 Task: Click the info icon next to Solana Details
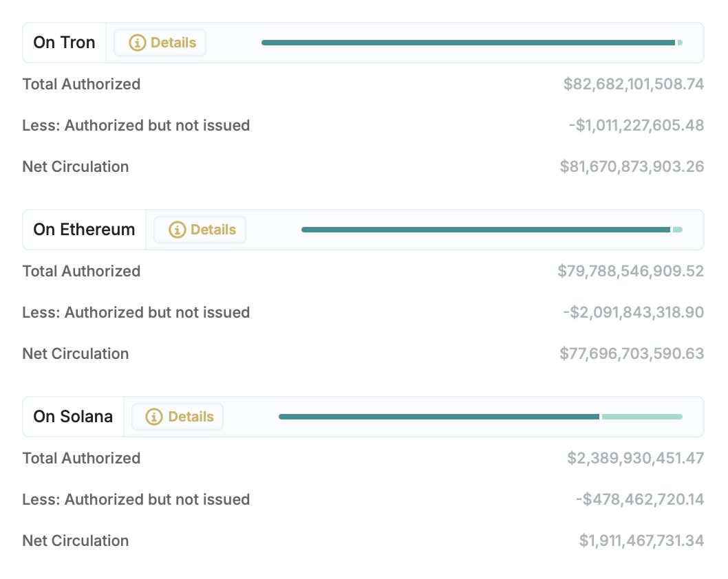point(155,417)
